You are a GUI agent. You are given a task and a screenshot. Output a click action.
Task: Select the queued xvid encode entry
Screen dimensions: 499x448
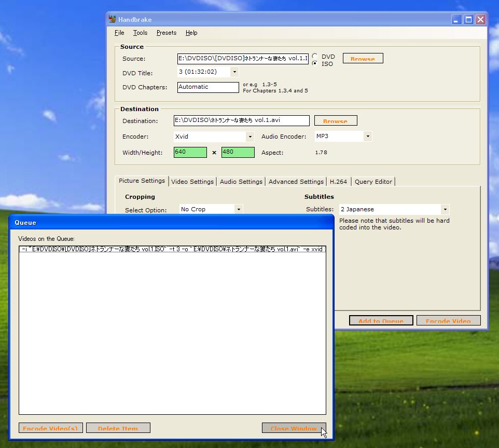pyautogui.click(x=172, y=249)
